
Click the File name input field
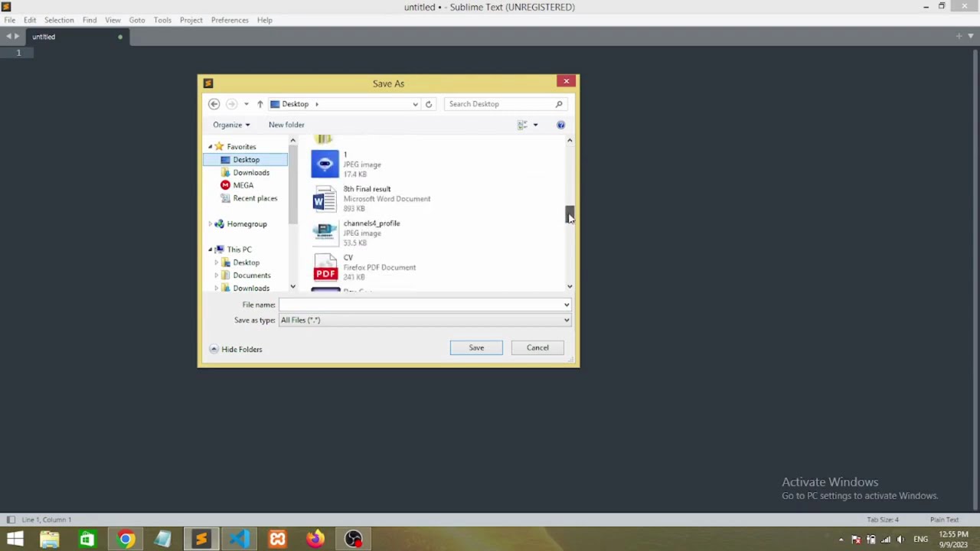tap(420, 305)
